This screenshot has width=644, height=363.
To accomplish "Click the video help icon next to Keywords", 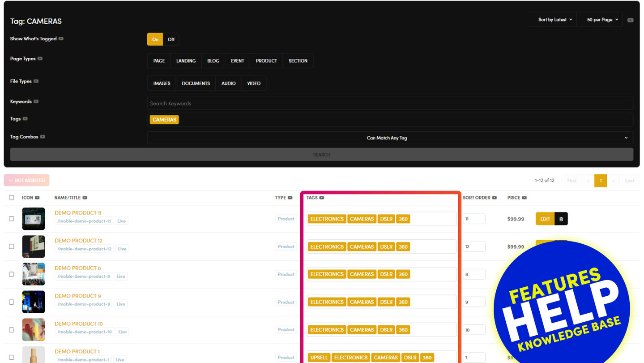I will pyautogui.click(x=36, y=101).
